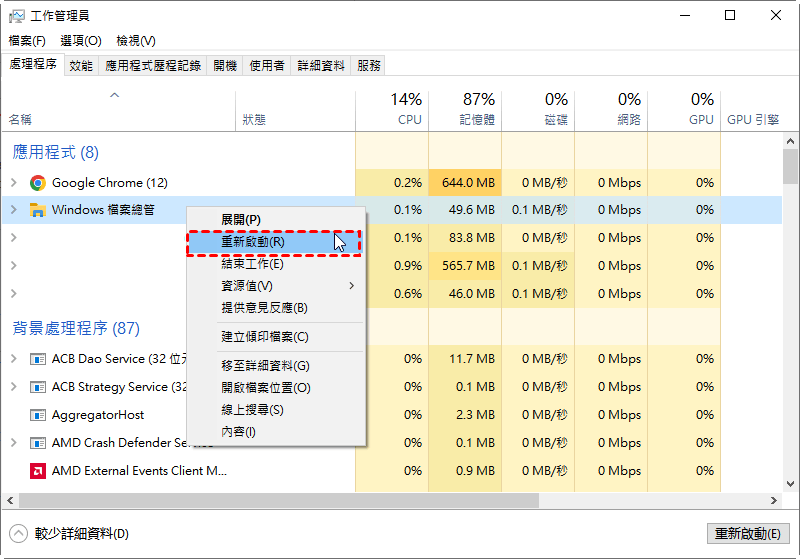This screenshot has width=800, height=559.
Task: Switch to the 效能 tab
Action: coord(81,65)
